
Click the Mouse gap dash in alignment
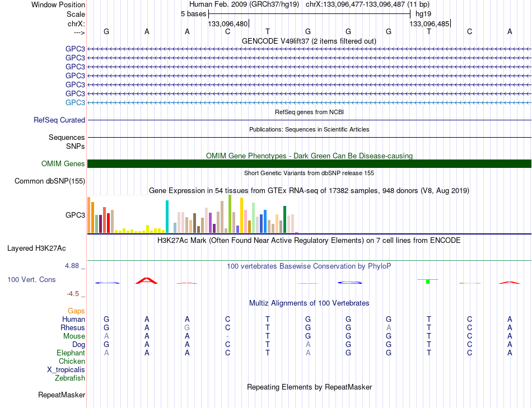pos(228,336)
